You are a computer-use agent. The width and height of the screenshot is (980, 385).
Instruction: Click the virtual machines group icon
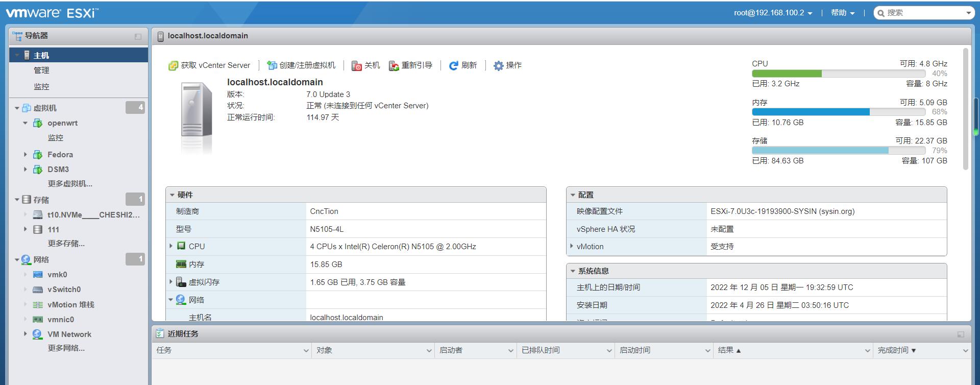pos(27,108)
